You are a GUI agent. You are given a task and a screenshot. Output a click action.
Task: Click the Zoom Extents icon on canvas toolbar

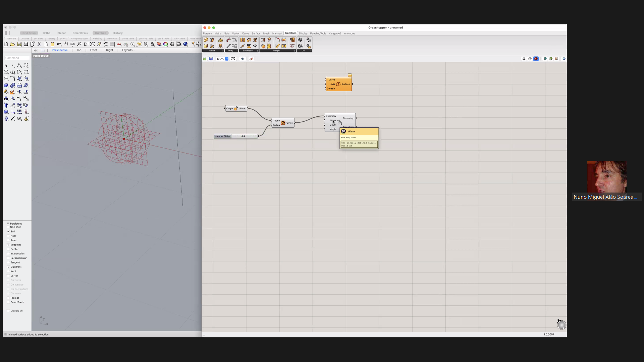[233, 59]
